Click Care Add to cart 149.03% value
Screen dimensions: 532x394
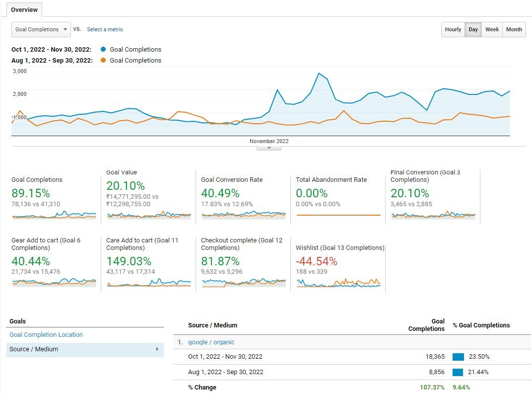[129, 261]
